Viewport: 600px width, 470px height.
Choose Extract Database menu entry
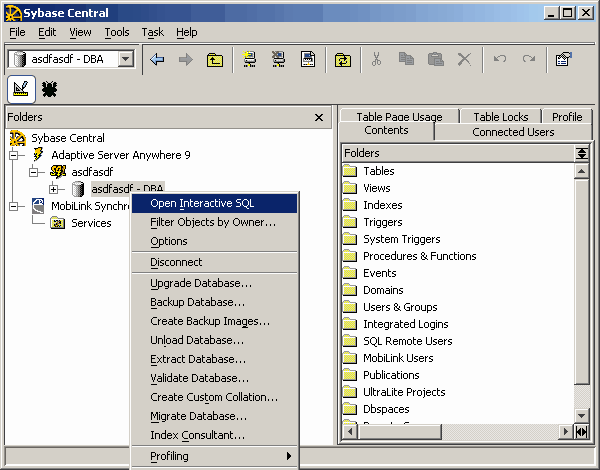coord(214,359)
